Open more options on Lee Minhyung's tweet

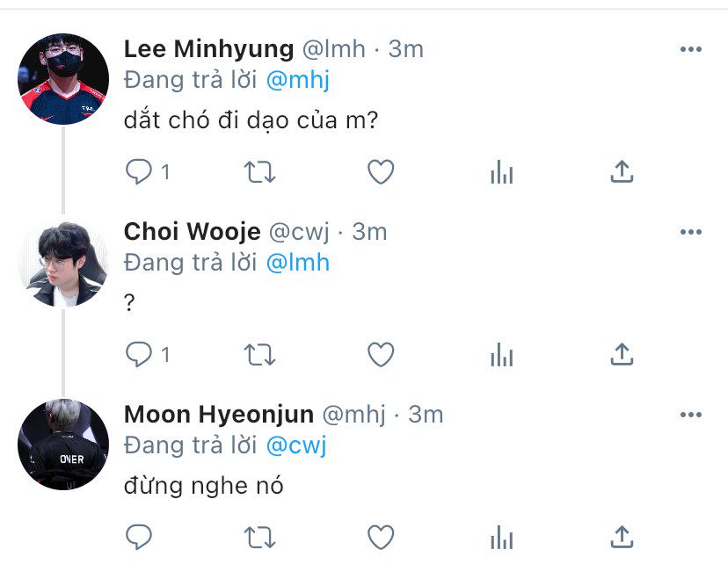tap(691, 49)
